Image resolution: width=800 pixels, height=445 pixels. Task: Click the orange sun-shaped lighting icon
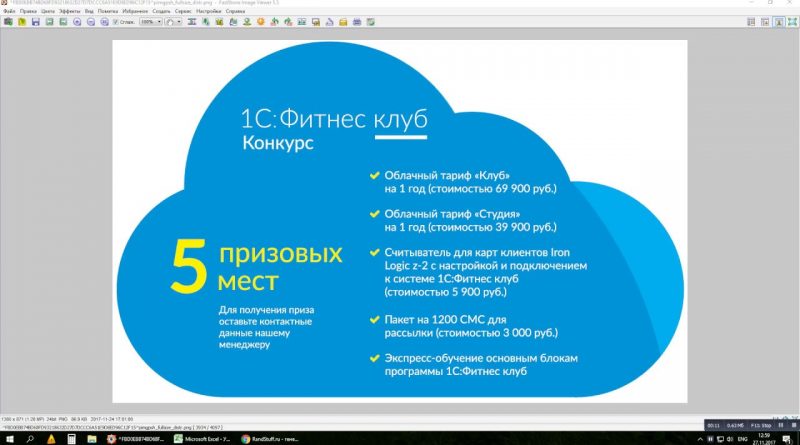(261, 22)
